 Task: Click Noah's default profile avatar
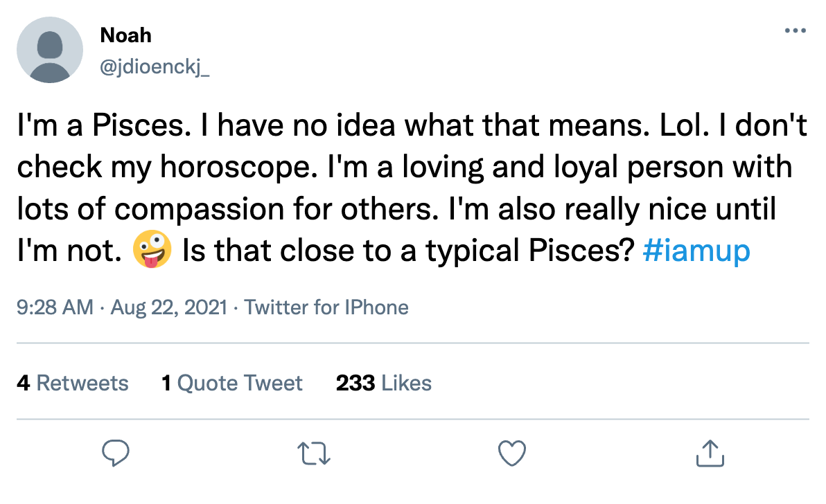[x=49, y=50]
